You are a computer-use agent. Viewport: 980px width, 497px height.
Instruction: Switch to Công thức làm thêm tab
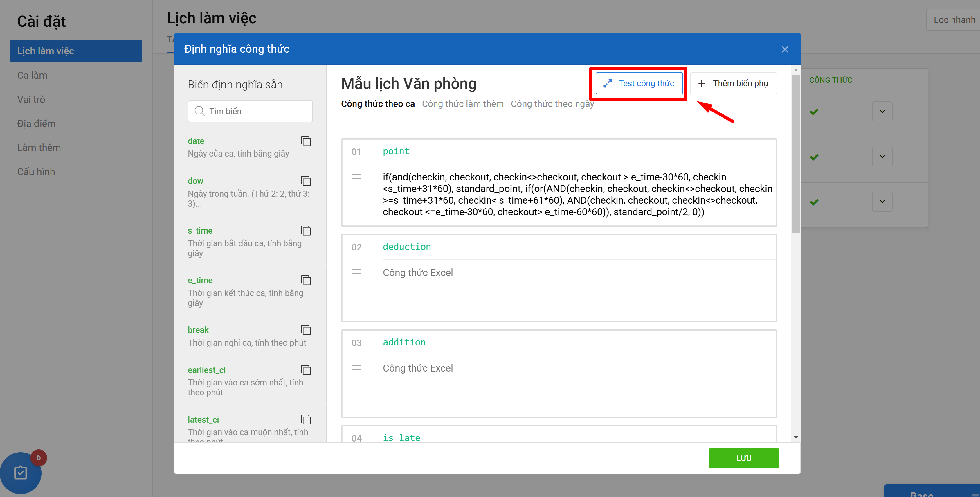click(x=463, y=104)
